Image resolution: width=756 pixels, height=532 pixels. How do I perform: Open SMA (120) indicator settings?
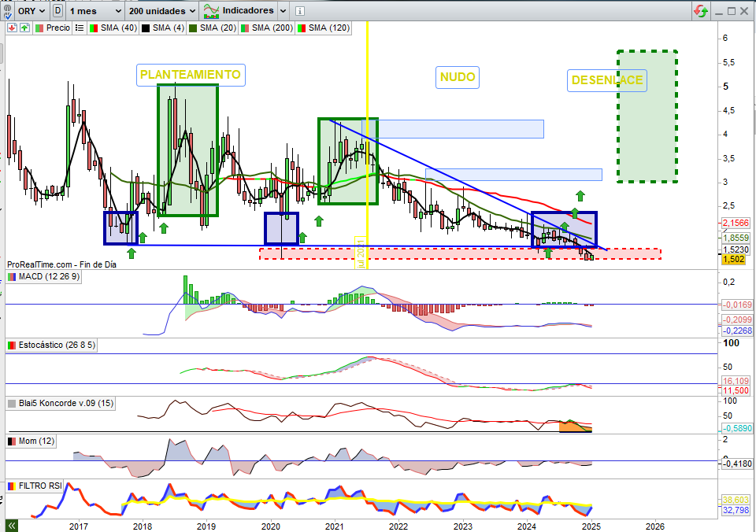pos(324,28)
